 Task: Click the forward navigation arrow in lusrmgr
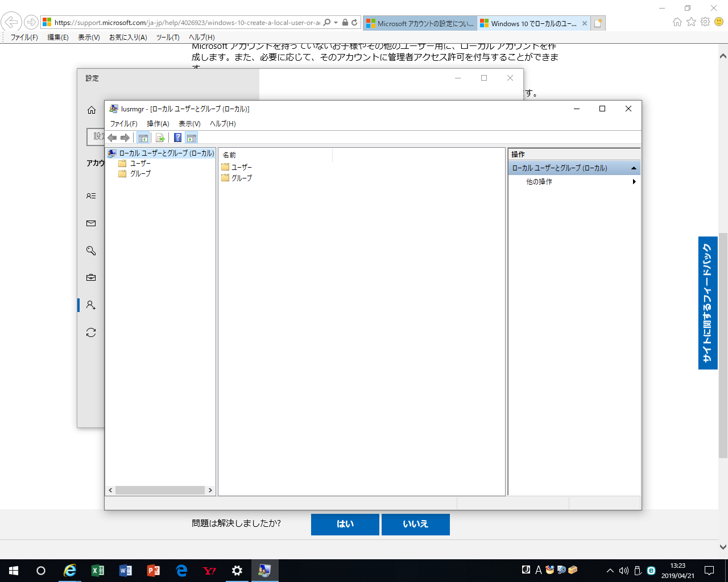click(x=125, y=137)
